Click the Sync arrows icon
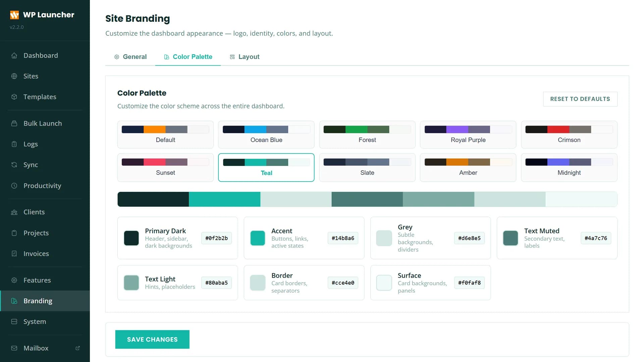Viewport: 644px width, 362px height. 14,165
